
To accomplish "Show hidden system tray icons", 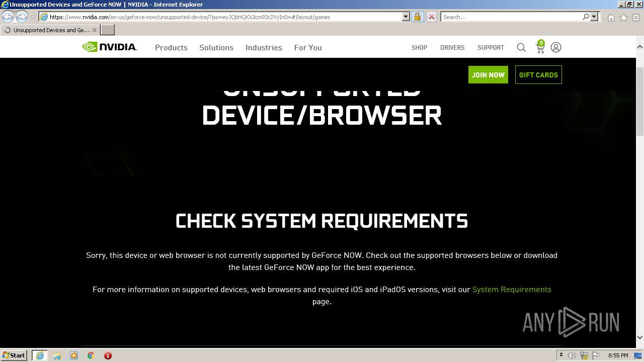I will [x=561, y=355].
